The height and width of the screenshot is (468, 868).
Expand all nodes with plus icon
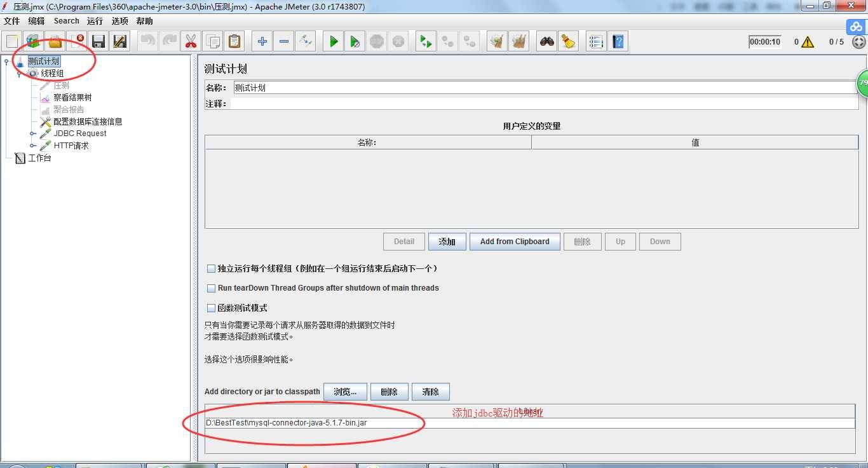[262, 42]
